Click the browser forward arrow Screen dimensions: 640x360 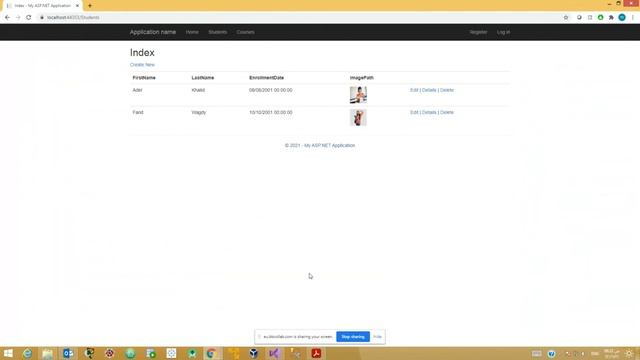tap(18, 18)
